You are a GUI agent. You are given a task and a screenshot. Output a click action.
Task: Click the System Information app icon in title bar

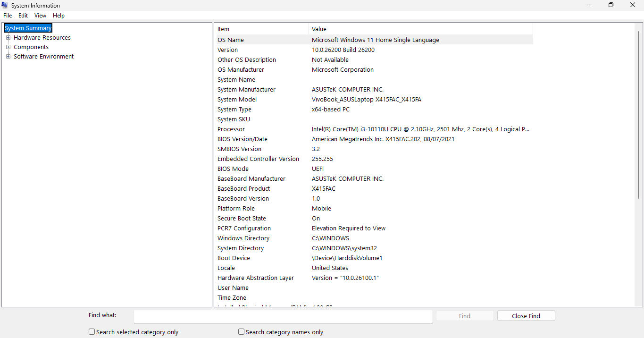pyautogui.click(x=5, y=5)
